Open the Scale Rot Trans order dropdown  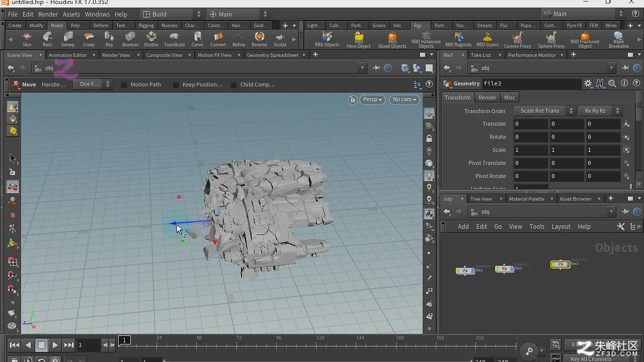[544, 111]
